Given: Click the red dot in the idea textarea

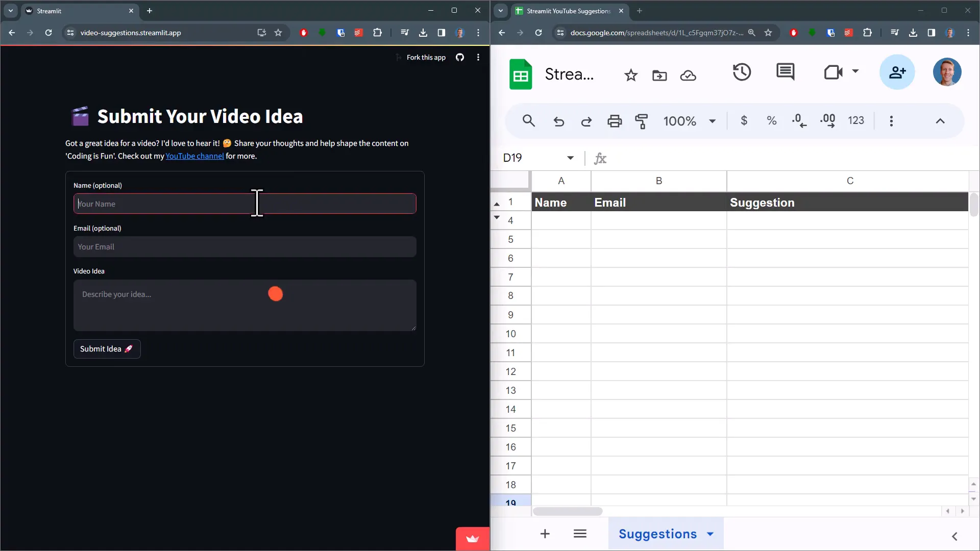Looking at the screenshot, I should pos(276,294).
